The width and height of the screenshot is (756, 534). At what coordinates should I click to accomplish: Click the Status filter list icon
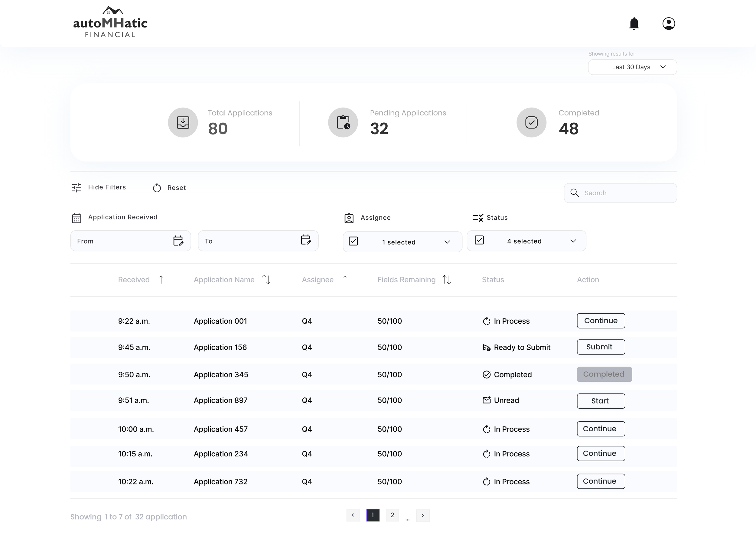(478, 218)
